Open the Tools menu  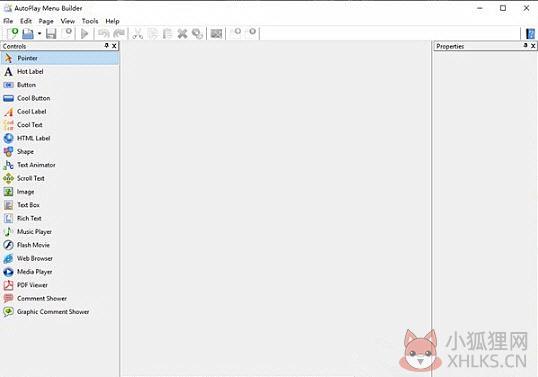pos(90,21)
